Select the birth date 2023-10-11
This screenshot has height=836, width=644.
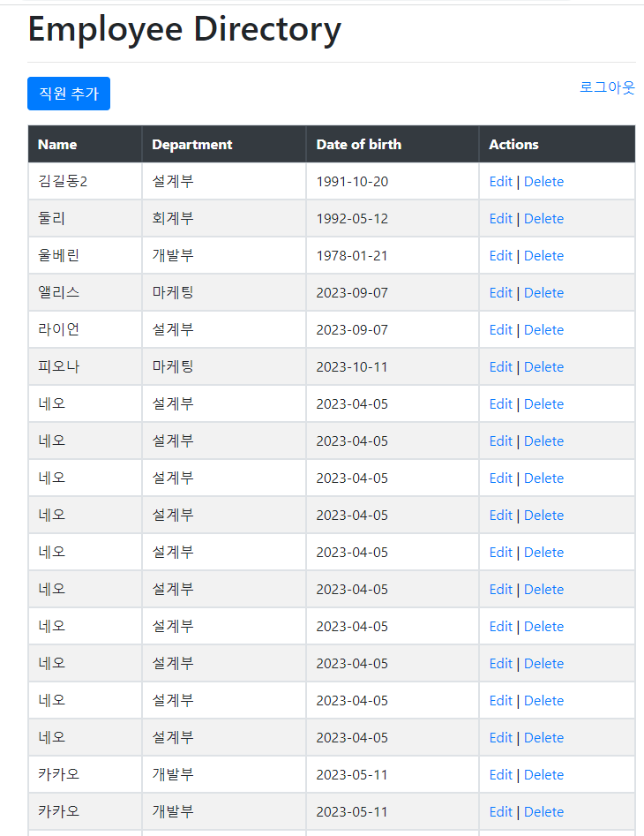point(393,367)
